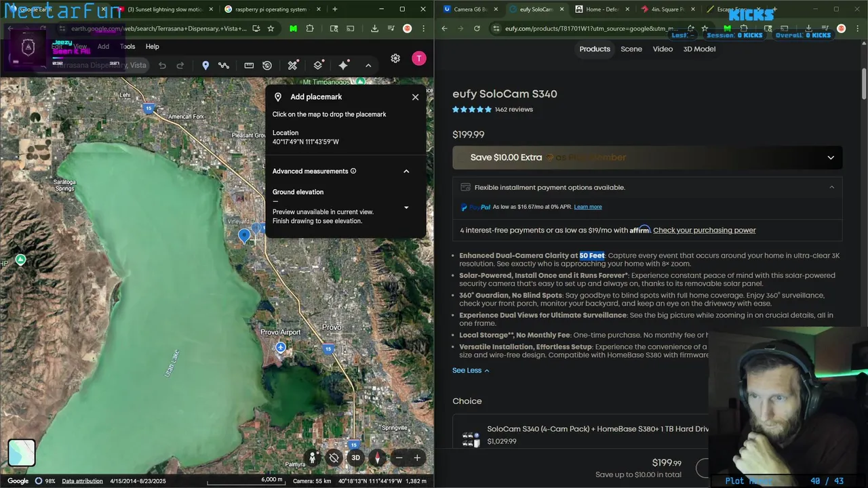Switch to the Sunset lightning slow motion tab
The height and width of the screenshot is (488, 868).
click(166, 9)
